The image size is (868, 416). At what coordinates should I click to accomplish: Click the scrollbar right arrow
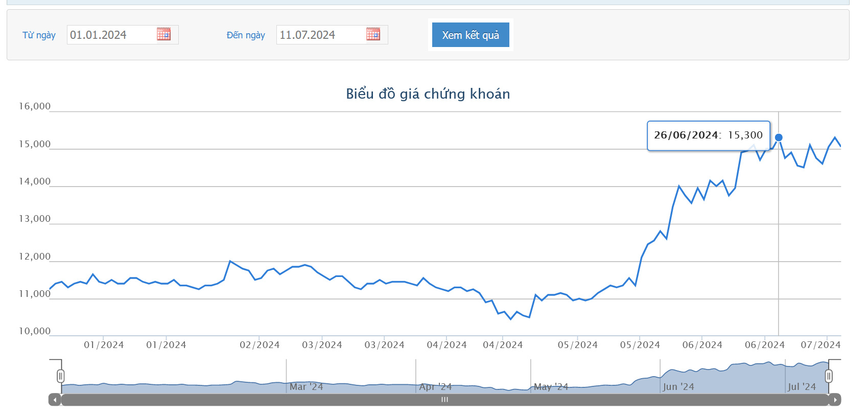835,400
